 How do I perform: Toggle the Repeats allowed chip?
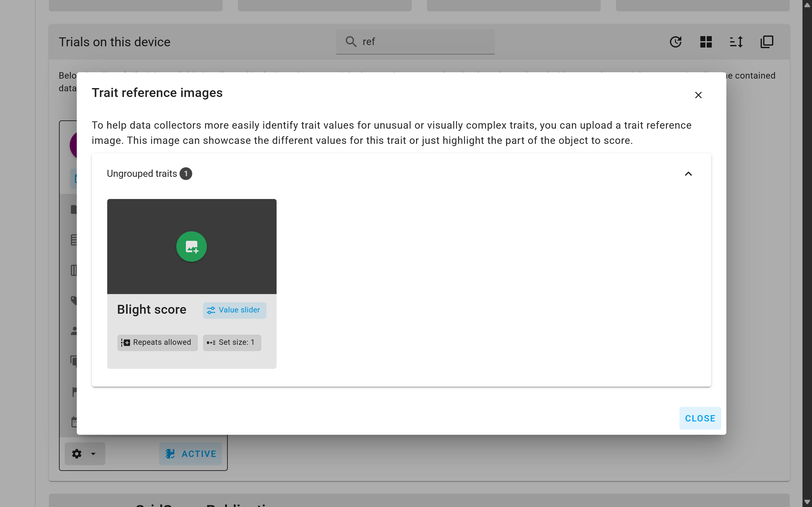coord(157,342)
